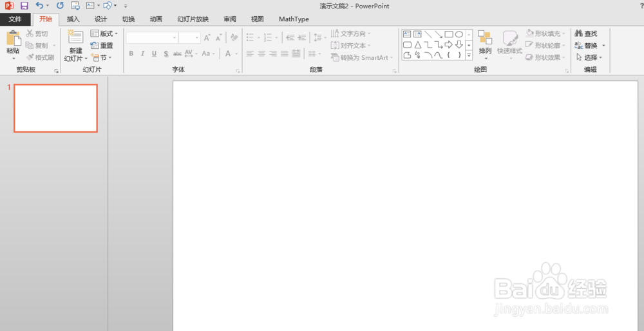Click the font name combo box
This screenshot has width=644, height=331.
pos(151,37)
